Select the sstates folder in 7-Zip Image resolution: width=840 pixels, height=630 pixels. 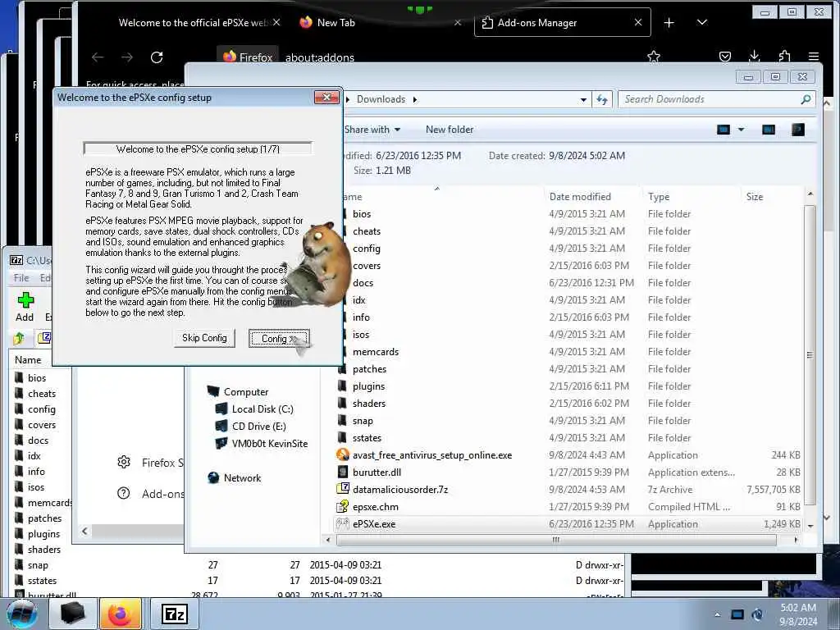point(42,581)
